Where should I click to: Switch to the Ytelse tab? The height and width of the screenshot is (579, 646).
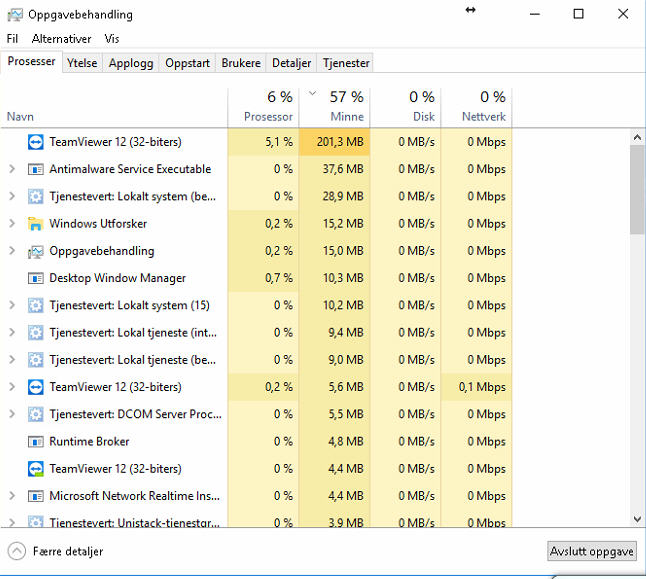pos(82,63)
